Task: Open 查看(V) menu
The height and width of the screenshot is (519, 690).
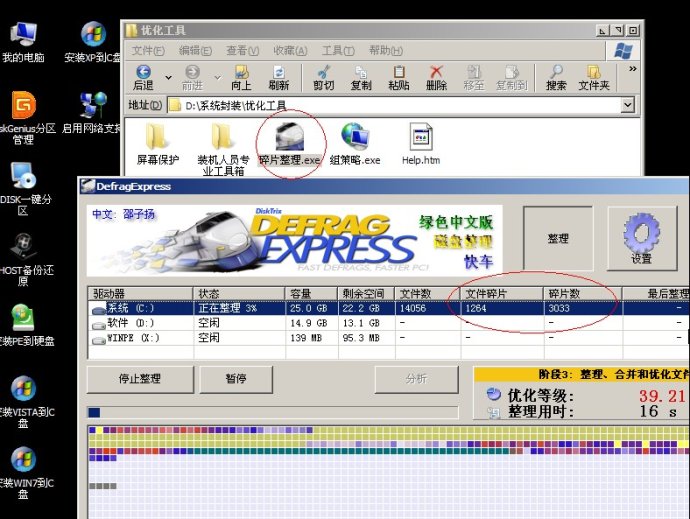Action: tap(242, 51)
